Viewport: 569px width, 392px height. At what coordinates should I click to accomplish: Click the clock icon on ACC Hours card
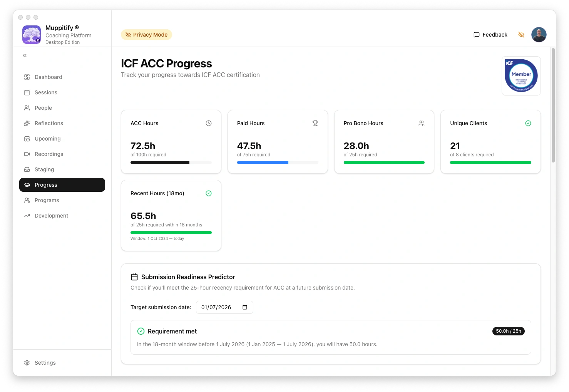(x=208, y=123)
